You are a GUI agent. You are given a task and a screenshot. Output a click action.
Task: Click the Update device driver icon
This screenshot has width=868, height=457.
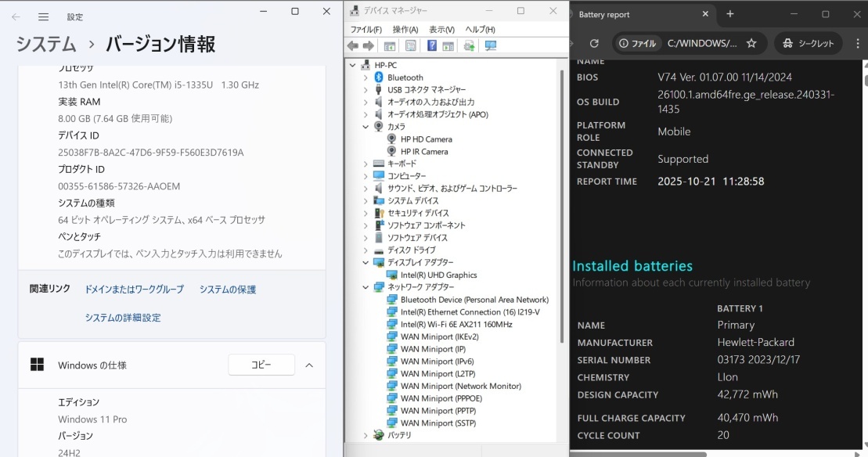tap(470, 45)
